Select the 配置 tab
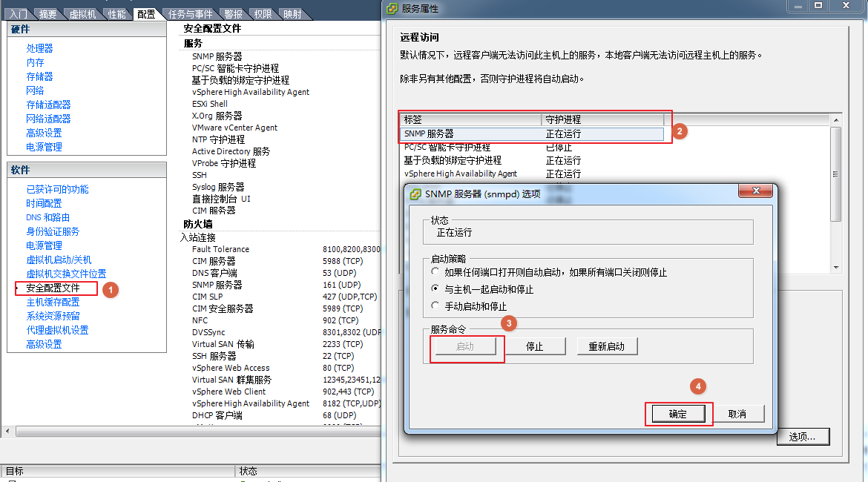The image size is (868, 482). pos(146,14)
